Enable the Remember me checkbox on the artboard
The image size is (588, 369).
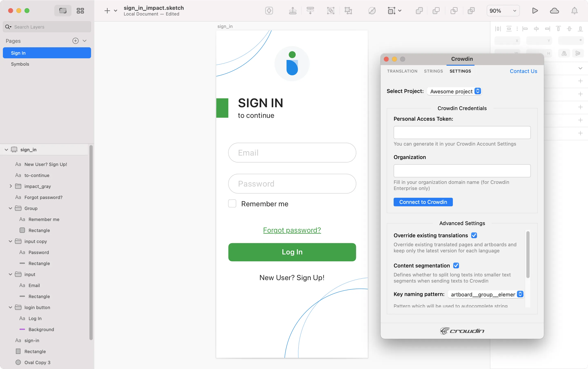click(x=232, y=203)
